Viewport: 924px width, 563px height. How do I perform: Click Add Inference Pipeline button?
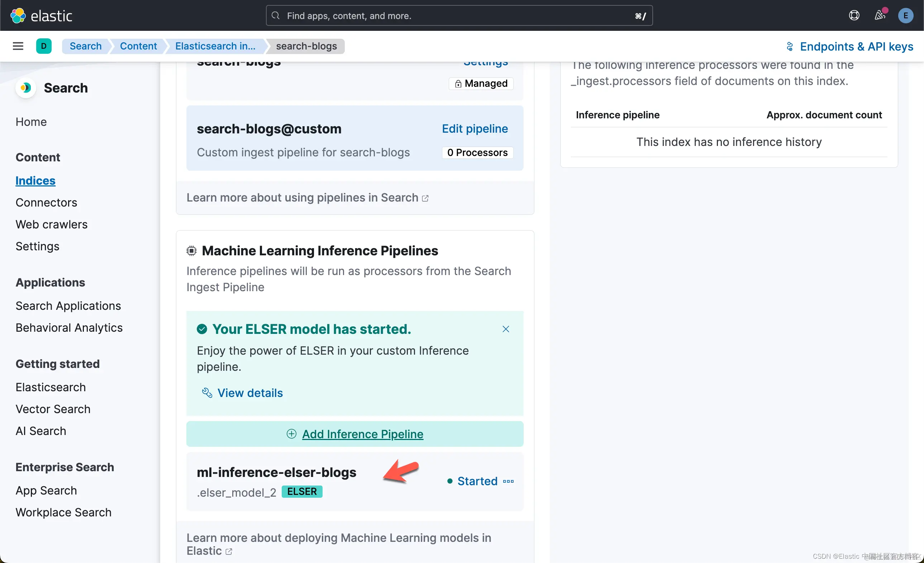(x=355, y=434)
